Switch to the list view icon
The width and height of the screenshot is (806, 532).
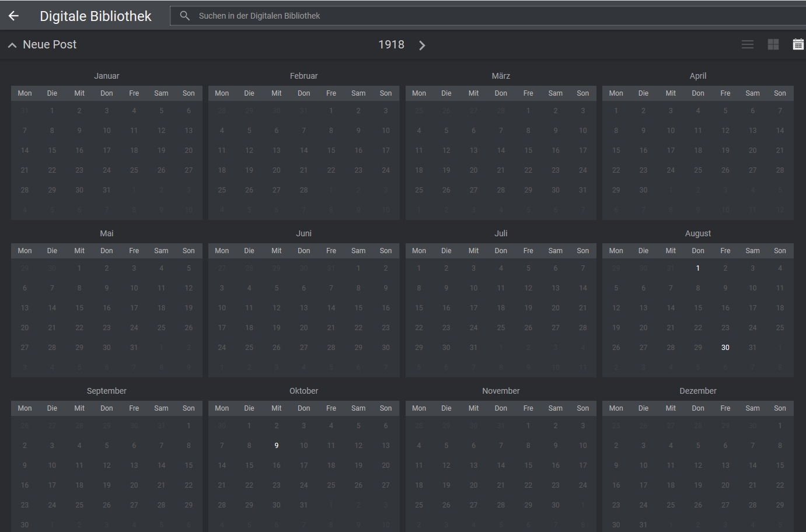[748, 44]
